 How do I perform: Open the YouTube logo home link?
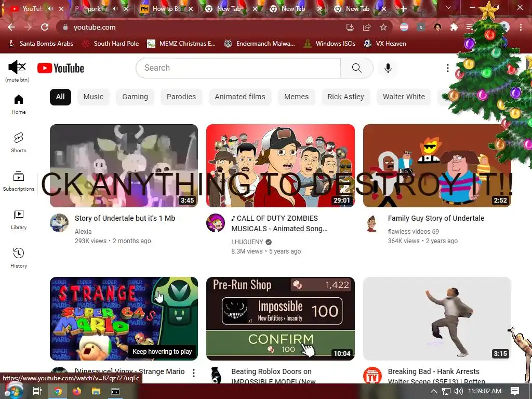(x=61, y=68)
